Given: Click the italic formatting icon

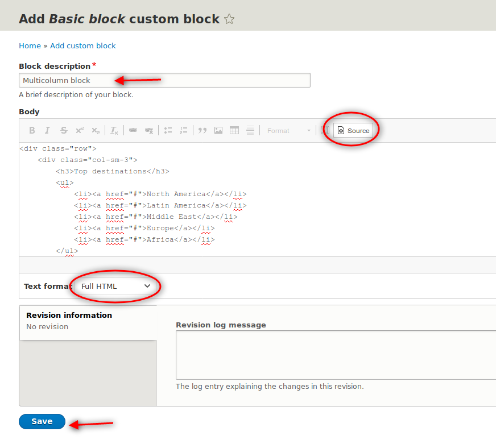Looking at the screenshot, I should [48, 130].
